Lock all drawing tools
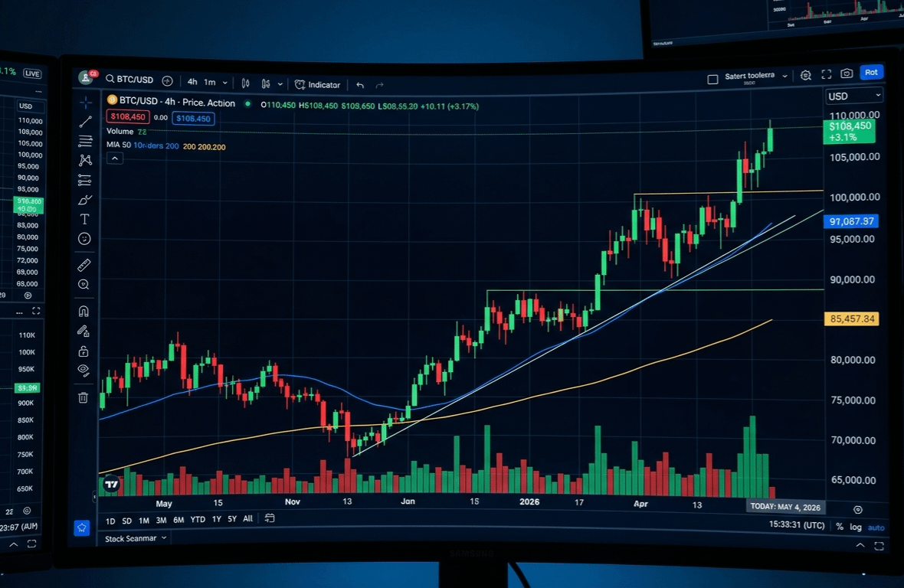This screenshot has width=904, height=588. point(83,351)
